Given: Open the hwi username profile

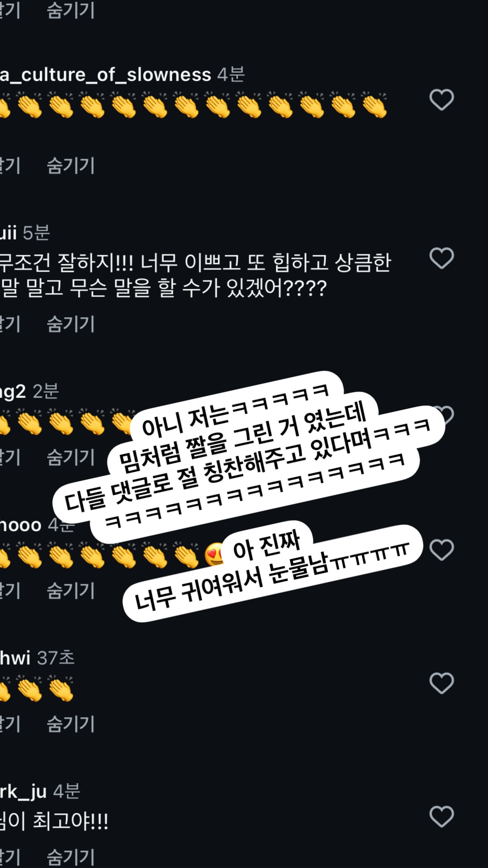Looking at the screenshot, I should click(15, 658).
